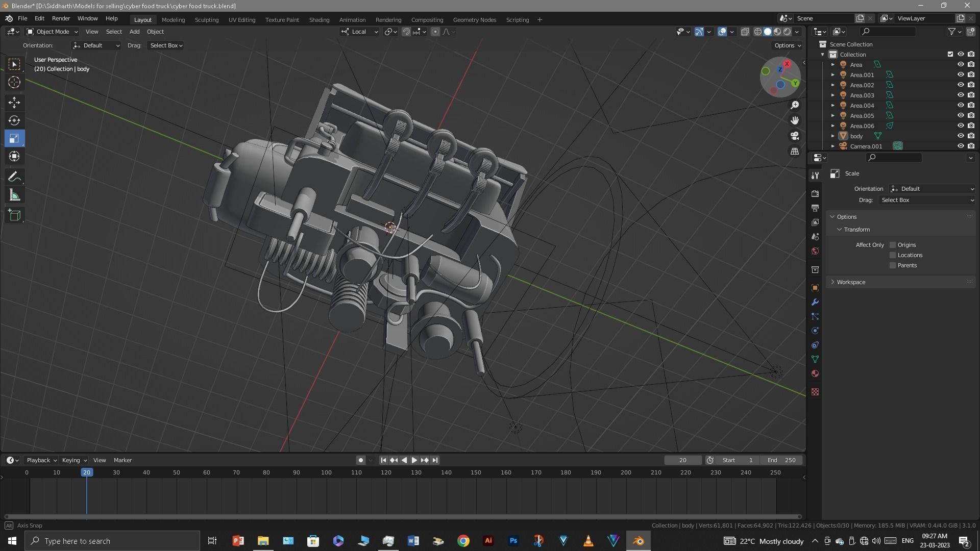Viewport: 980px width, 551px height.
Task: Expand the Area.003 tree item
Action: click(x=833, y=95)
